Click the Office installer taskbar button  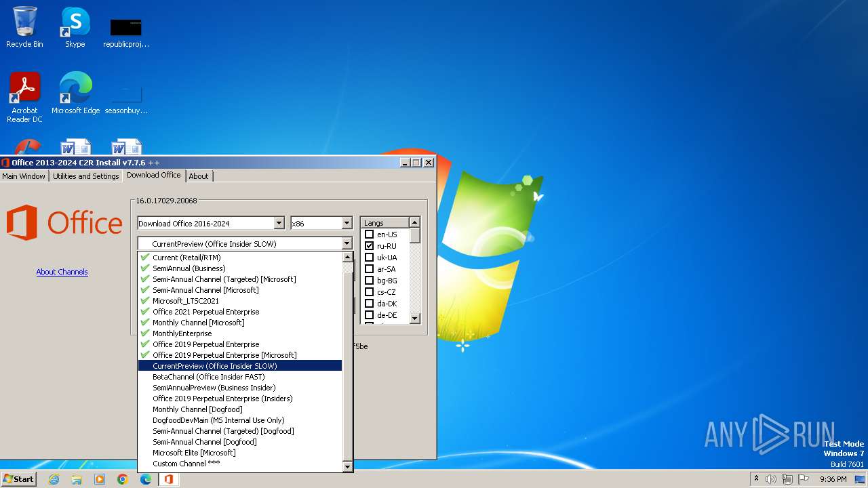click(x=168, y=479)
